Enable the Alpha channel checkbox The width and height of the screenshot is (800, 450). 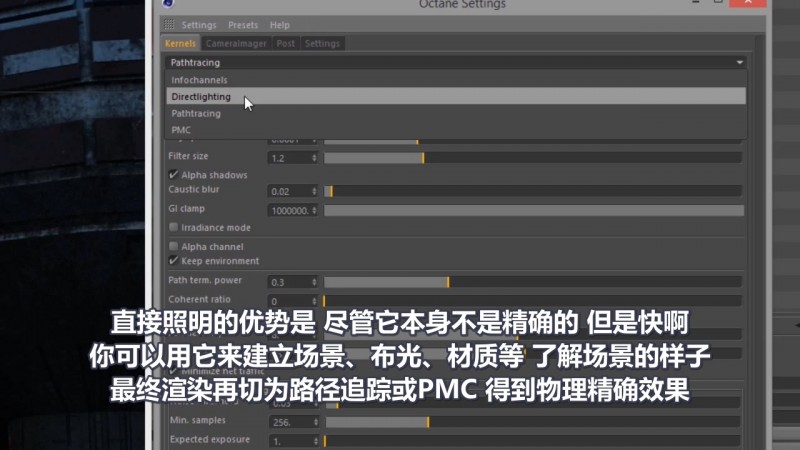pos(173,246)
